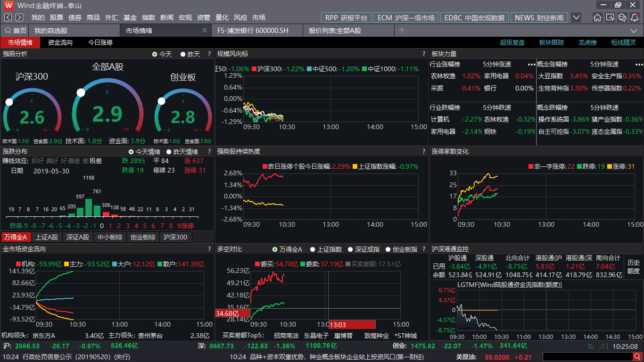Select the 沪深300 index tab
Screen dimensions: 644x362
pos(175,237)
